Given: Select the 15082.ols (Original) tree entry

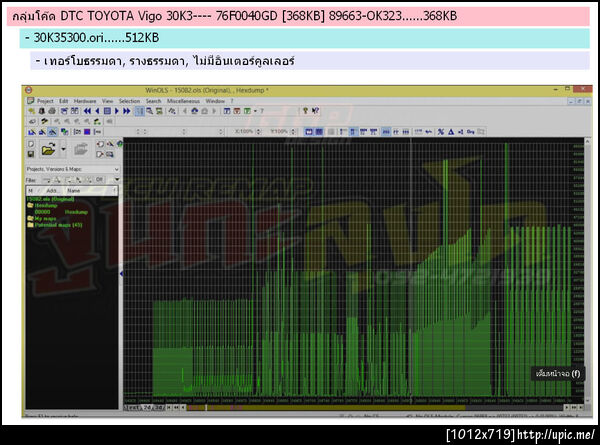Looking at the screenshot, I should pos(51,199).
